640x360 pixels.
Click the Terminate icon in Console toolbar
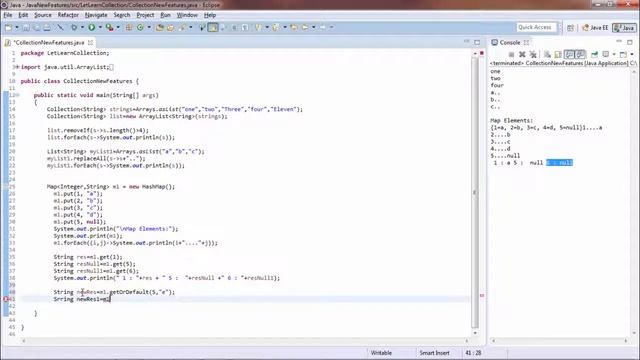(x=511, y=54)
